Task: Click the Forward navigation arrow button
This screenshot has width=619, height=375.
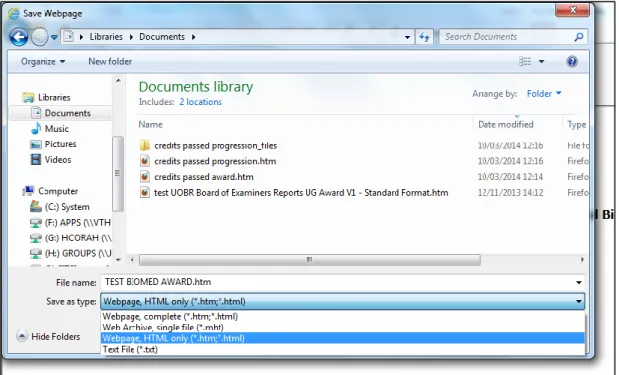Action: (39, 38)
